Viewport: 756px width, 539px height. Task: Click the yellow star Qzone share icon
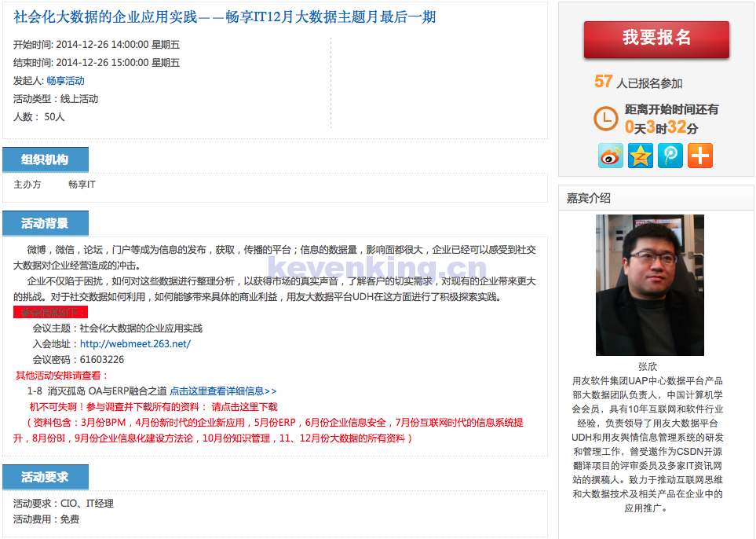(x=641, y=156)
